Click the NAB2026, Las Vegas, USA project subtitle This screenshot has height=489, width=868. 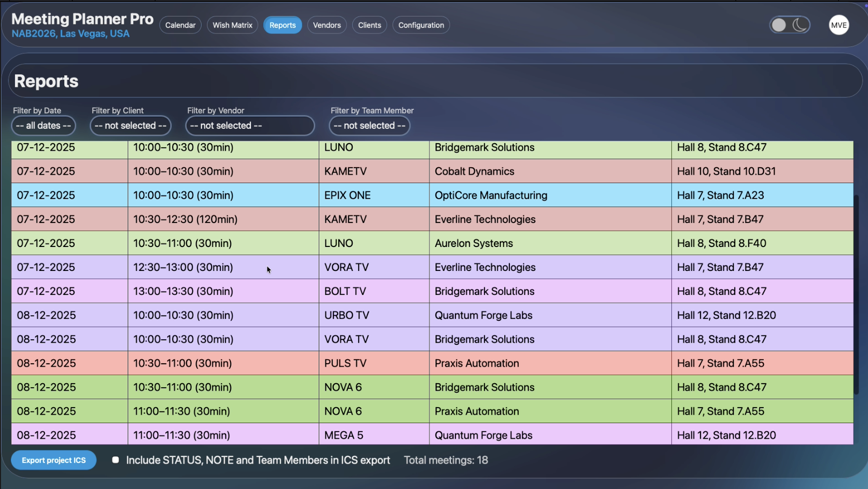point(70,34)
